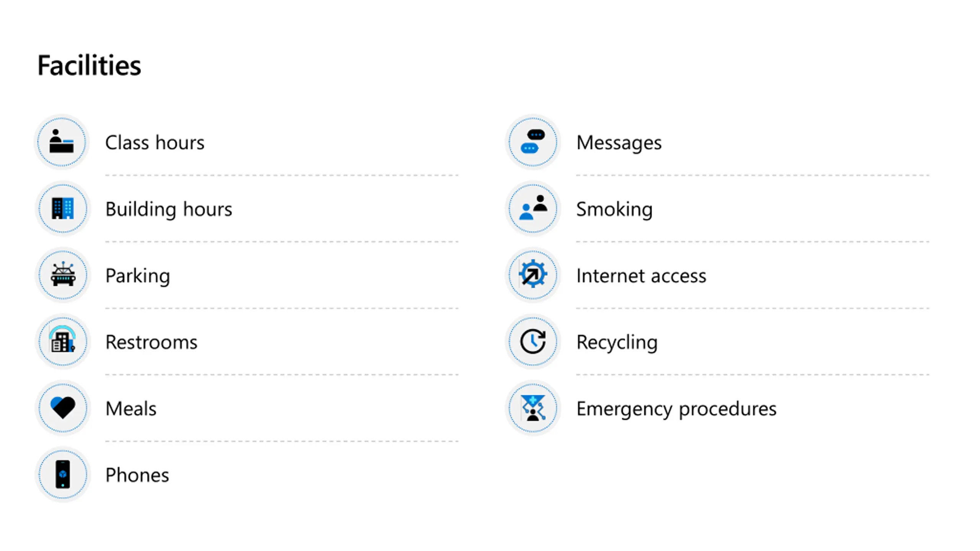Screen dimensions: 980x551
Task: Click the Parking car icon
Action: [x=63, y=275]
